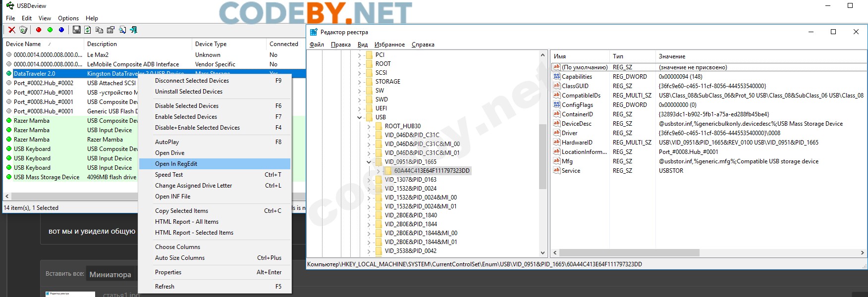The image size is (868, 297).
Task: Click the green status icon beside DataTraveler 2.0
Action: 9,74
